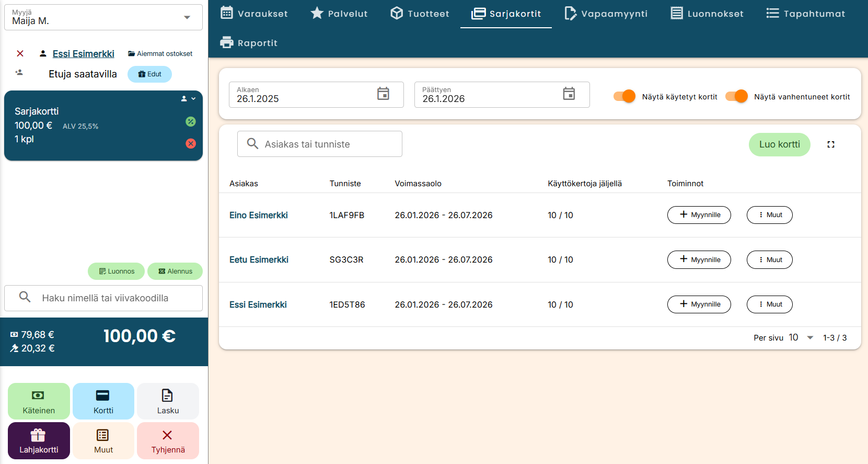Select Lahjakortti gift card payment
868x464 pixels.
coord(39,440)
